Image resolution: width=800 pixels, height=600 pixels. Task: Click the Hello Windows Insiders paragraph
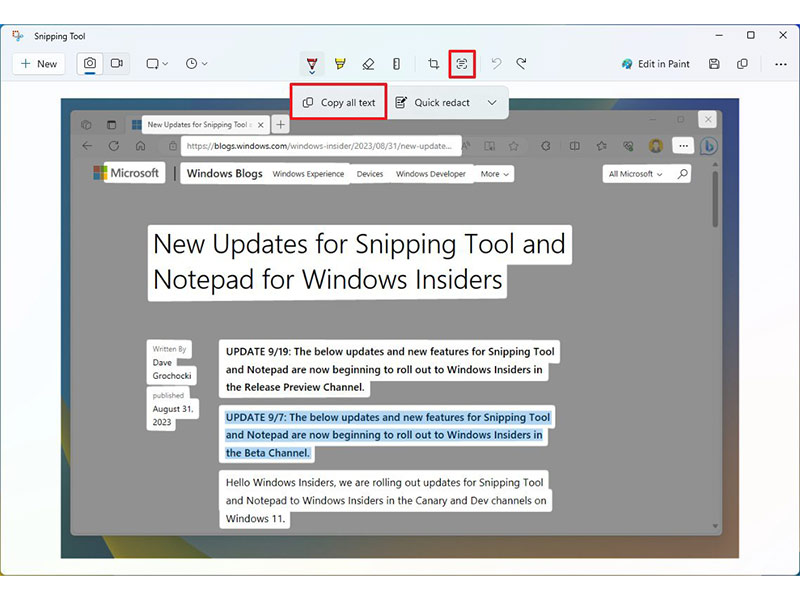386,500
